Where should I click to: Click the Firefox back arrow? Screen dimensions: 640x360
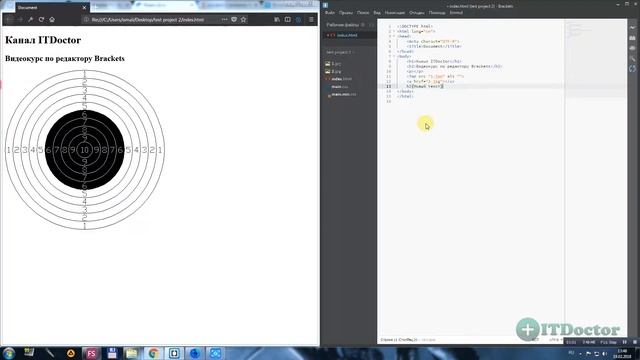10,20
